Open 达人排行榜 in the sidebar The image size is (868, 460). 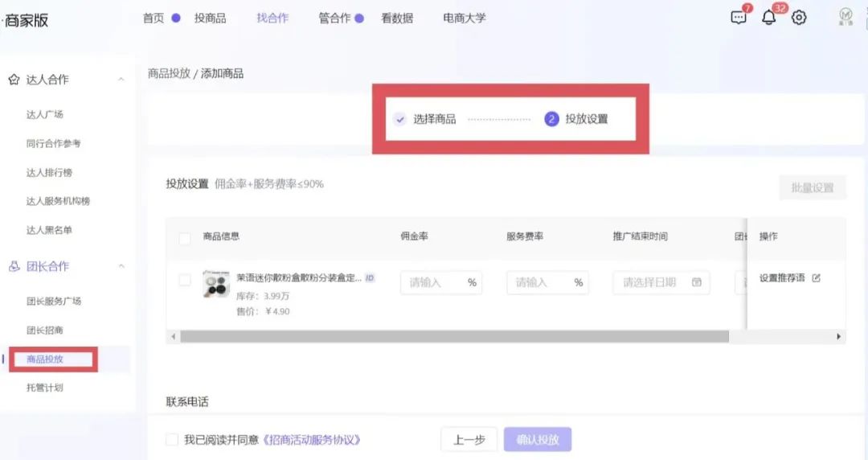click(x=49, y=172)
